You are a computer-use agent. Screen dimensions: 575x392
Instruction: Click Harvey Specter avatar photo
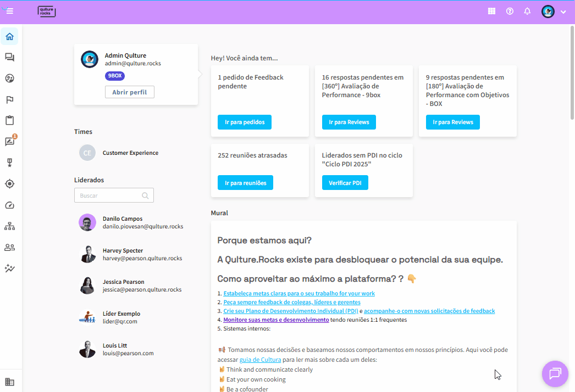(x=87, y=254)
